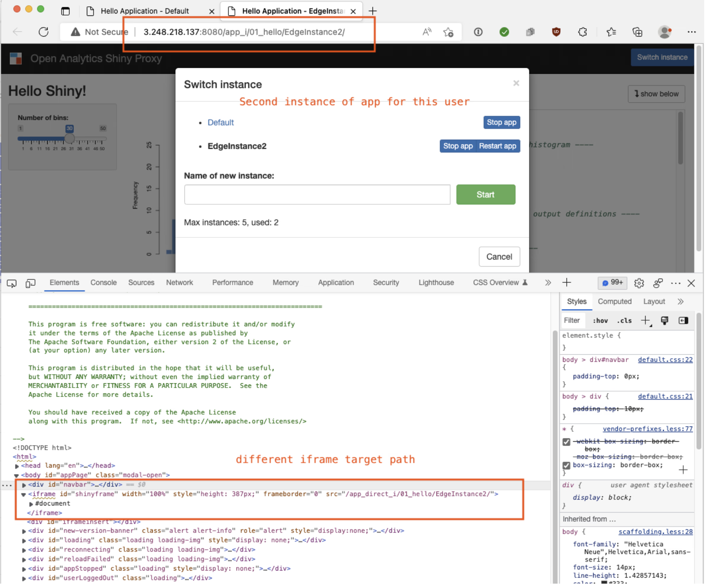Viewport: 707px width, 588px height.
Task: Enable the struck-through webkit-box-sizing declaration checkbox
Action: tap(567, 441)
